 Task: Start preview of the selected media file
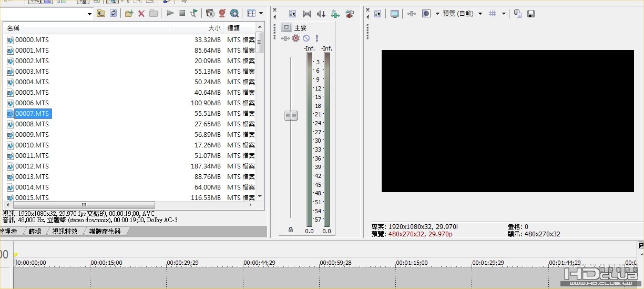pos(170,13)
